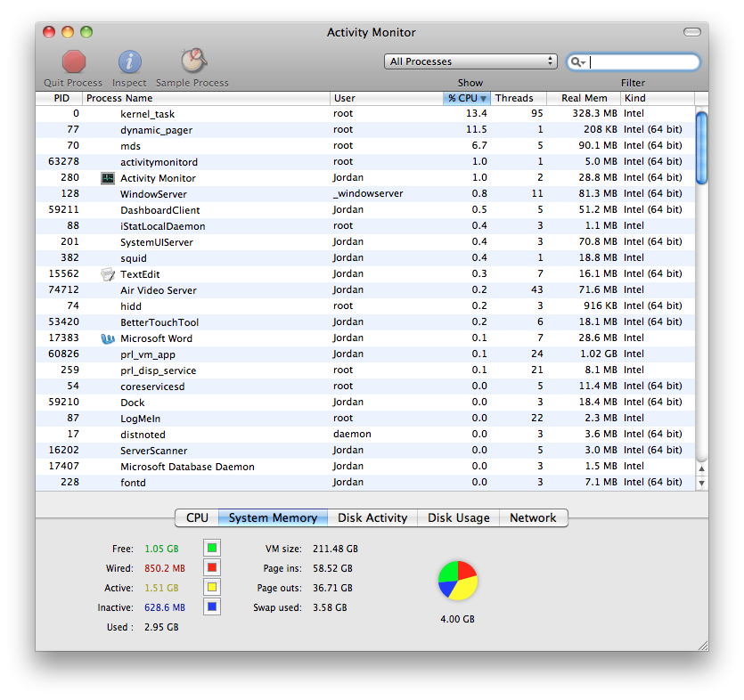Screen dimensions: 744x700
Task: Select the activitymonitord process
Action: [365, 162]
